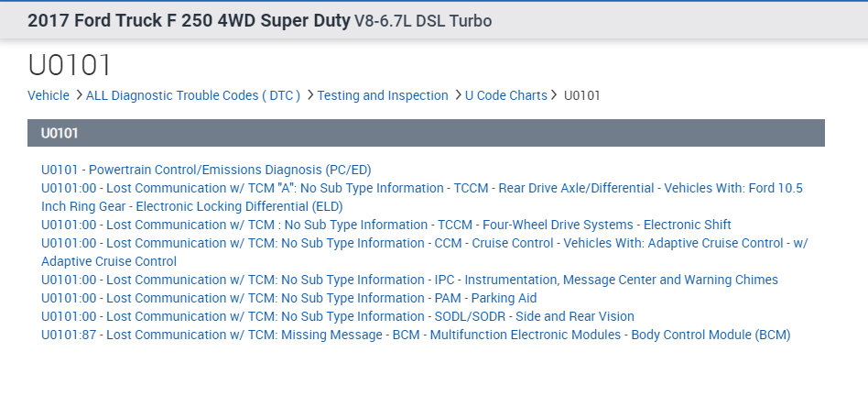
Task: Open U0101:00 TCCM Four-Wheel Drive Electronic Shift link
Action: [385, 225]
